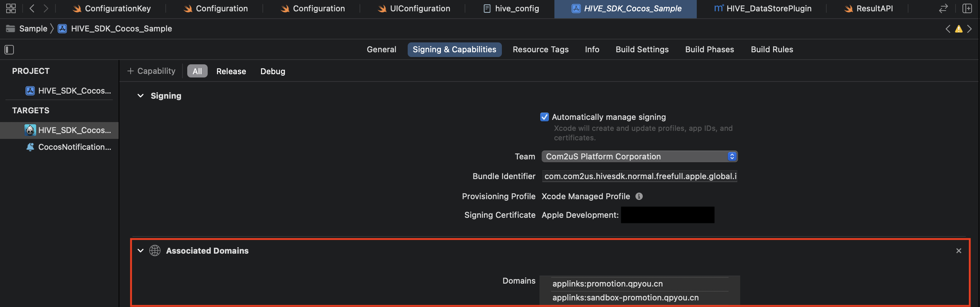
Task: Open the Build Rules tab
Action: (x=772, y=49)
